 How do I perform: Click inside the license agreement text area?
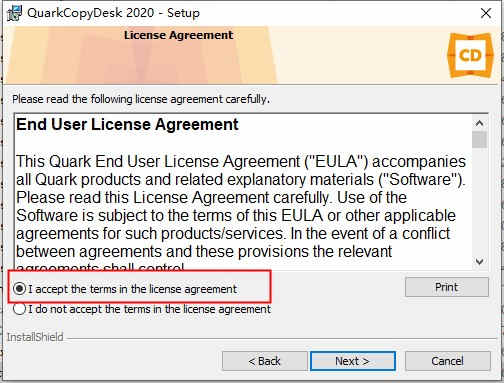(x=243, y=192)
